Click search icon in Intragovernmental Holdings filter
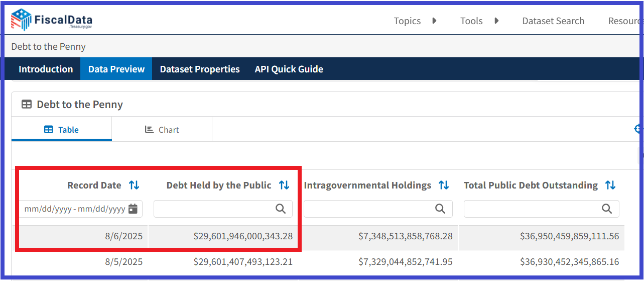Viewport: 644px width, 281px height. pyautogui.click(x=440, y=209)
